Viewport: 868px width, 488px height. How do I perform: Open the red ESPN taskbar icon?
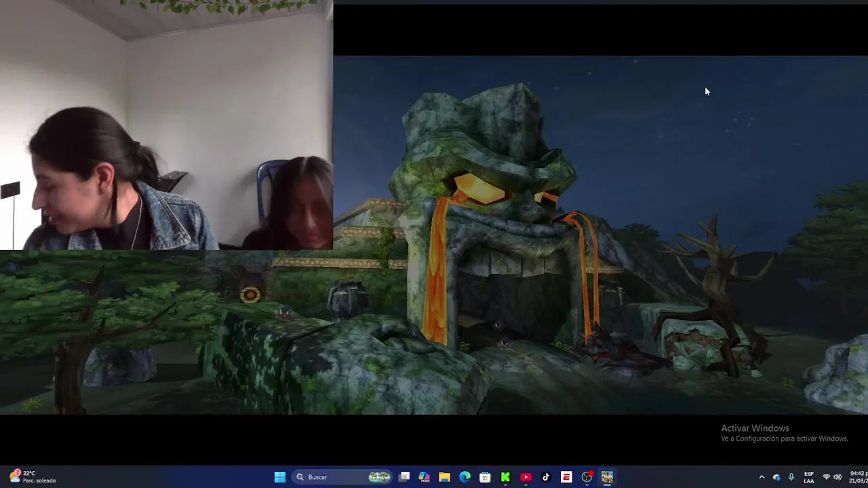[x=566, y=477]
